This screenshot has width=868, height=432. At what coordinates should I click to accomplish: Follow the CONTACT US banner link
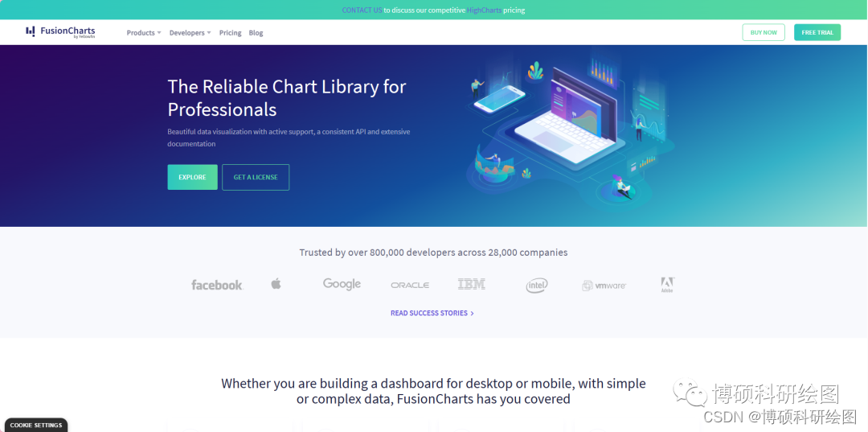point(362,10)
